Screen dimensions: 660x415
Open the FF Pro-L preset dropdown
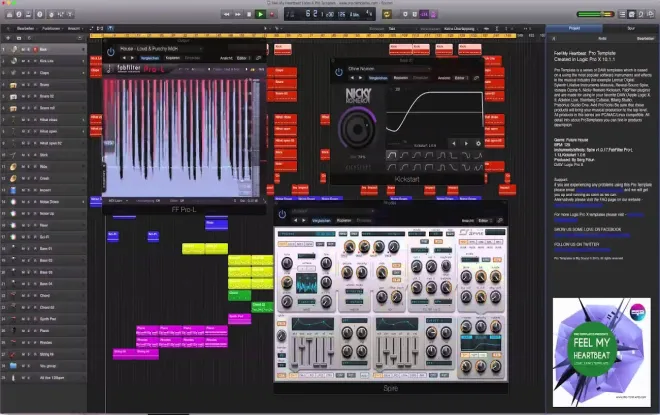point(160,49)
